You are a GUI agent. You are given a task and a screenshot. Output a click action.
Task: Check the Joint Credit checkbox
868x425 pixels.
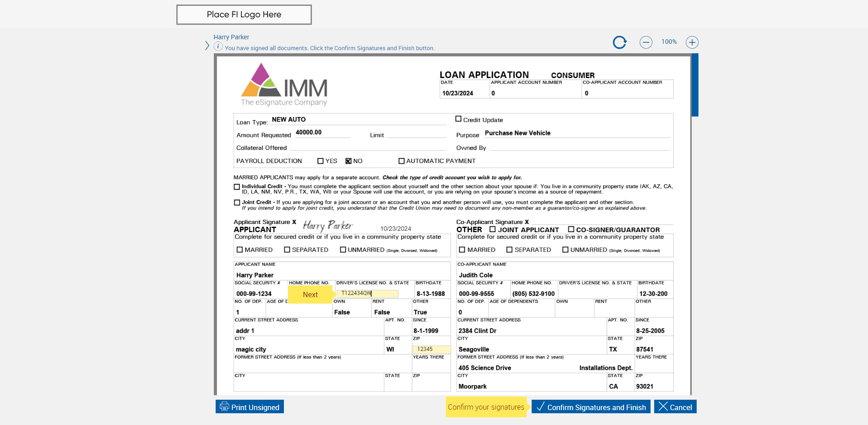237,202
